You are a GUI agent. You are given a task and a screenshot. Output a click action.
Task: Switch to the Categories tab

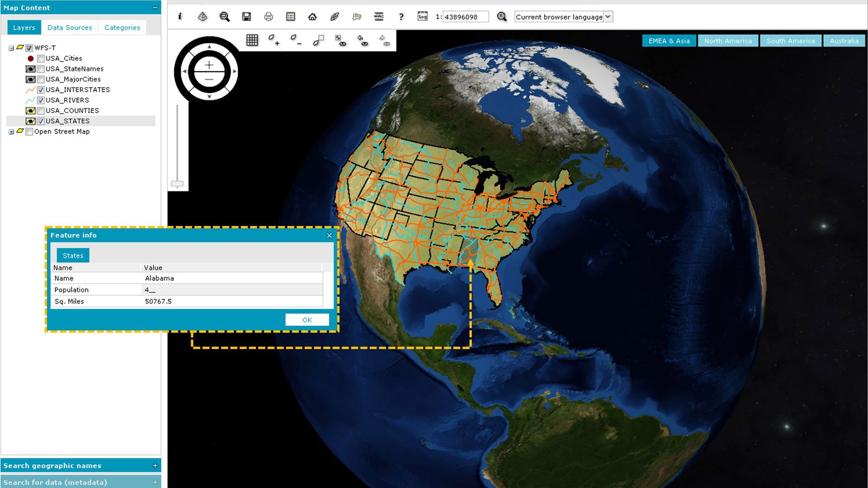click(122, 28)
